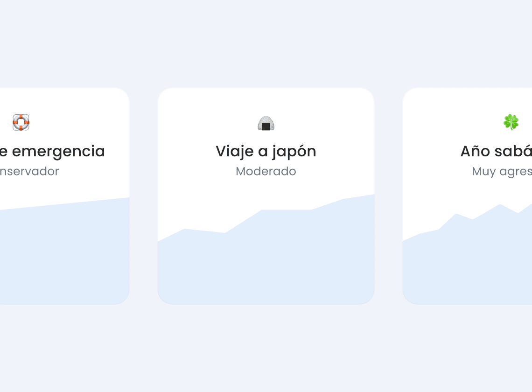Click the Viaje a japón title link

coord(266,151)
